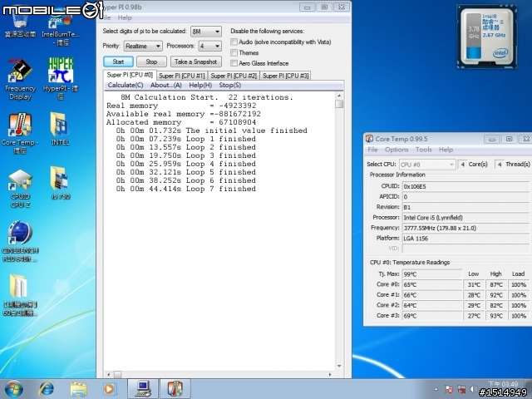Image resolution: width=532 pixels, height=399 pixels.
Task: Switch to Super PI [CPU #1] tab
Action: tap(182, 76)
